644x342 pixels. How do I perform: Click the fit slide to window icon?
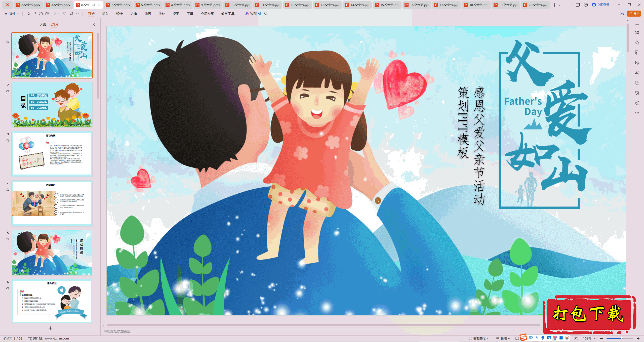[x=576, y=338]
